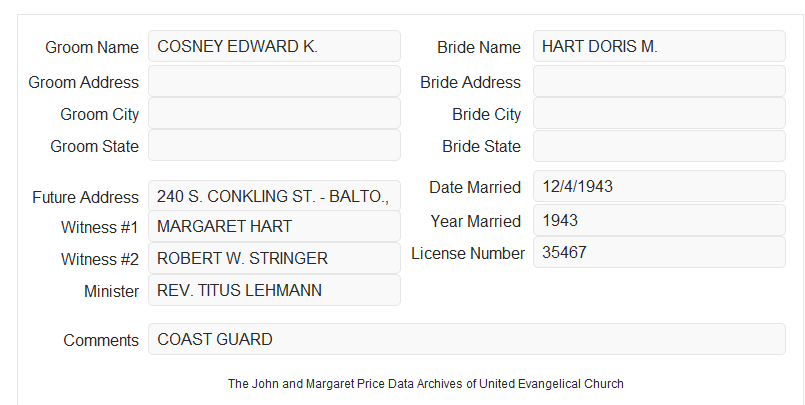
Task: Focus the empty Groom Address field
Action: tap(274, 81)
